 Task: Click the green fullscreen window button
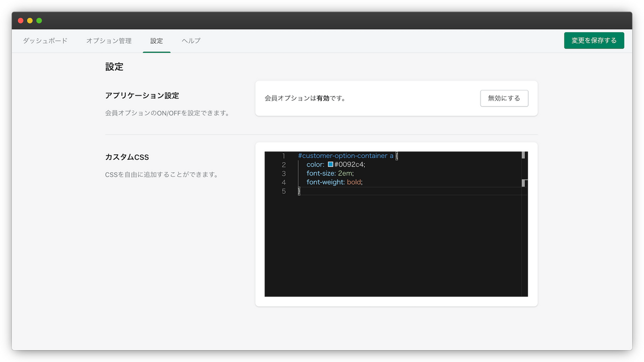(39, 21)
